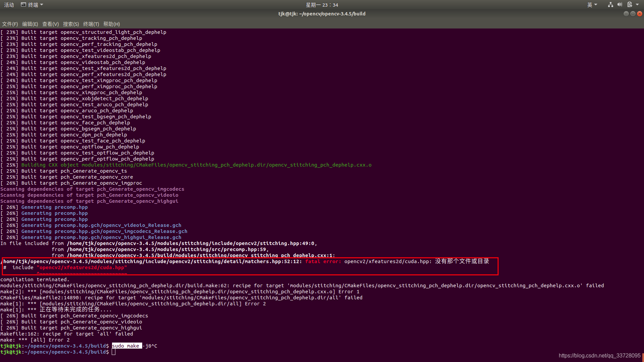Click 'Built target pch_Generate_opencv_highgui' line
This screenshot has width=644, height=362.
click(x=71, y=328)
